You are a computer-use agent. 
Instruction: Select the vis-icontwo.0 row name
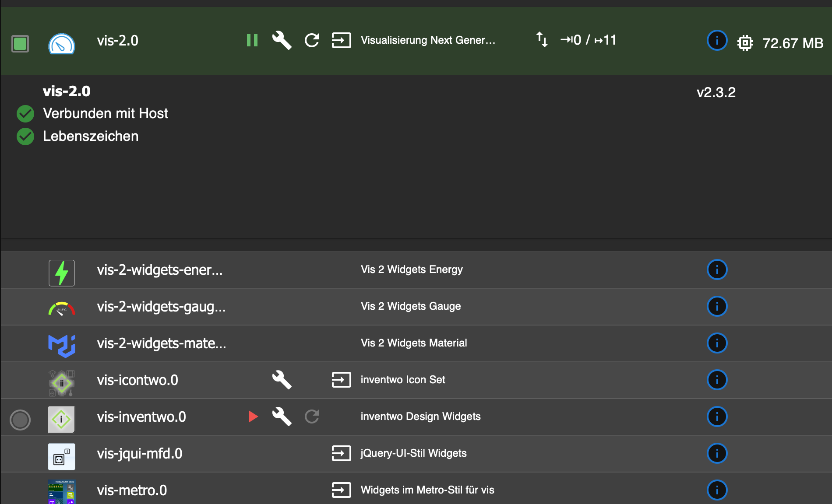click(137, 380)
